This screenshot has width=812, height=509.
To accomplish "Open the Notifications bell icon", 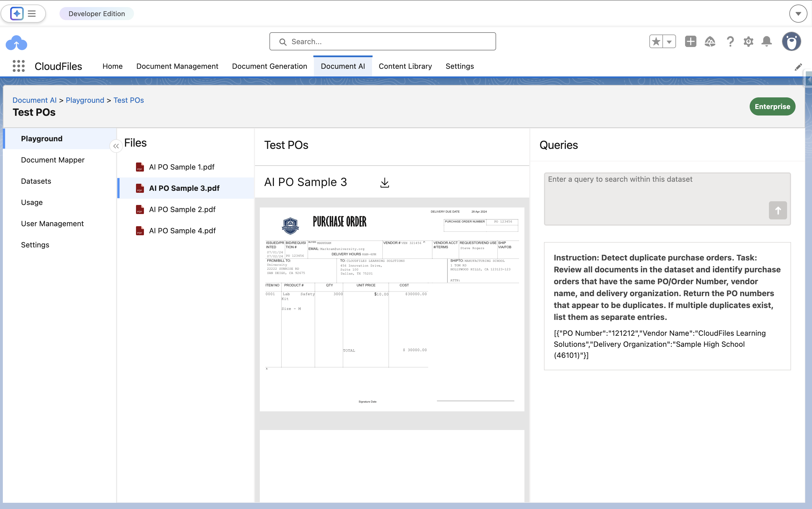I will point(766,41).
